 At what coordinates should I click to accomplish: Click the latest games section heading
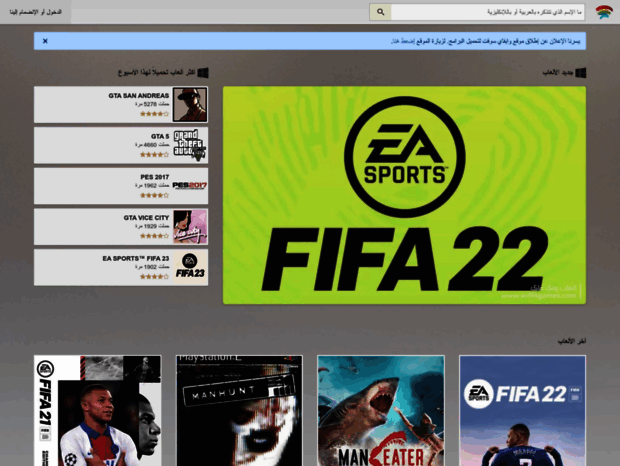[572, 341]
